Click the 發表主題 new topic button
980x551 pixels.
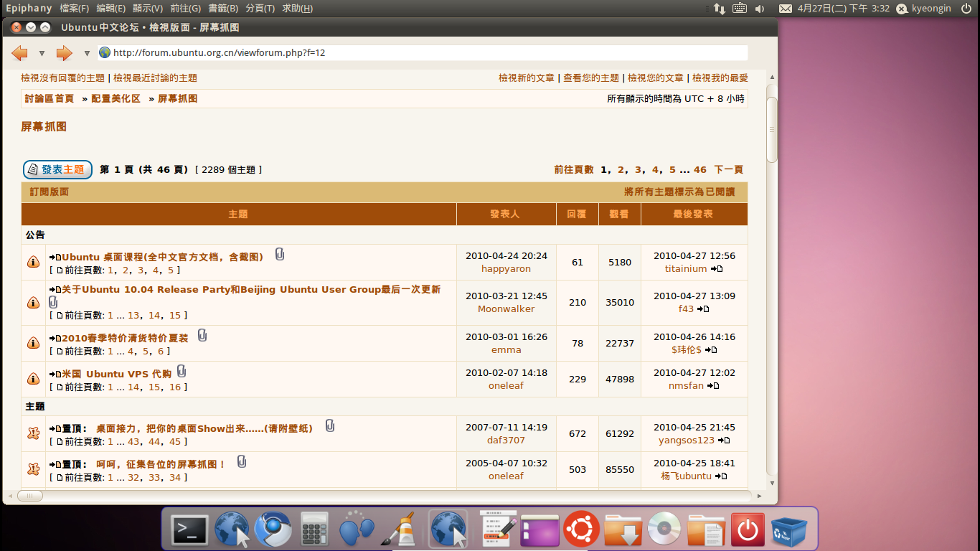point(57,169)
